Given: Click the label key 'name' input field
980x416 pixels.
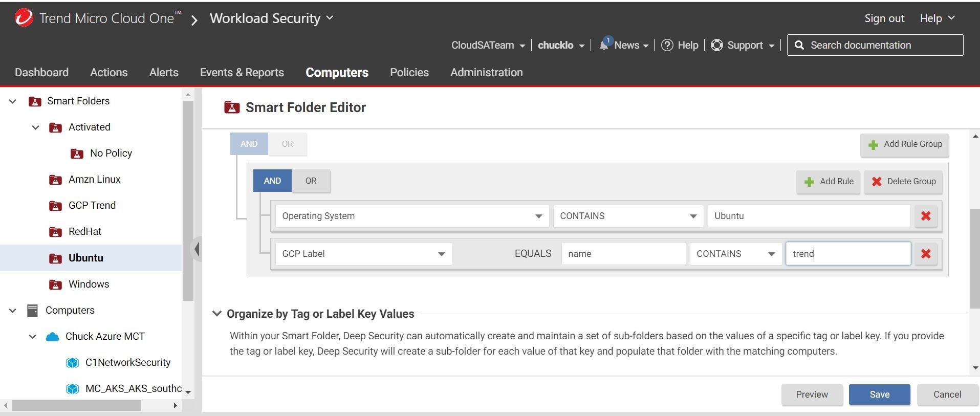Looking at the screenshot, I should [x=623, y=254].
